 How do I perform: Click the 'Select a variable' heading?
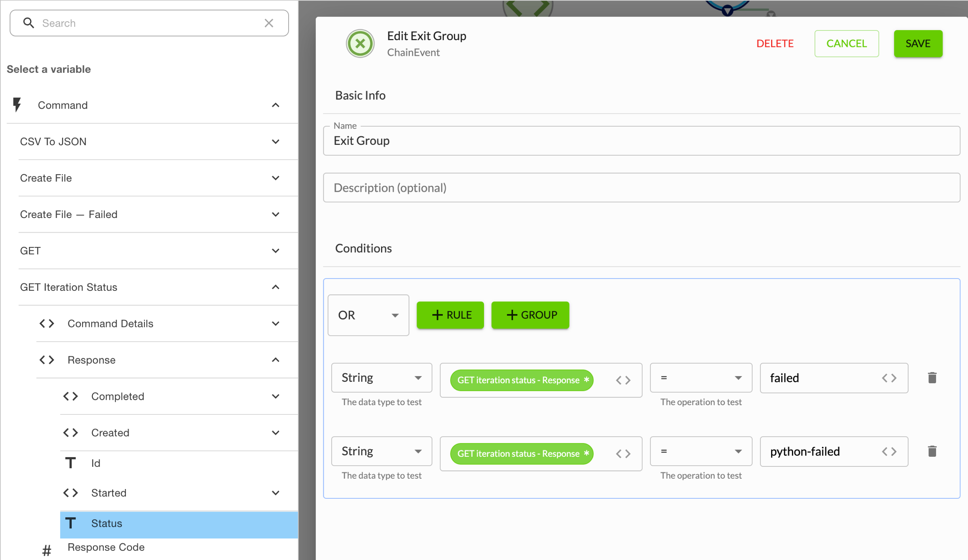[49, 69]
